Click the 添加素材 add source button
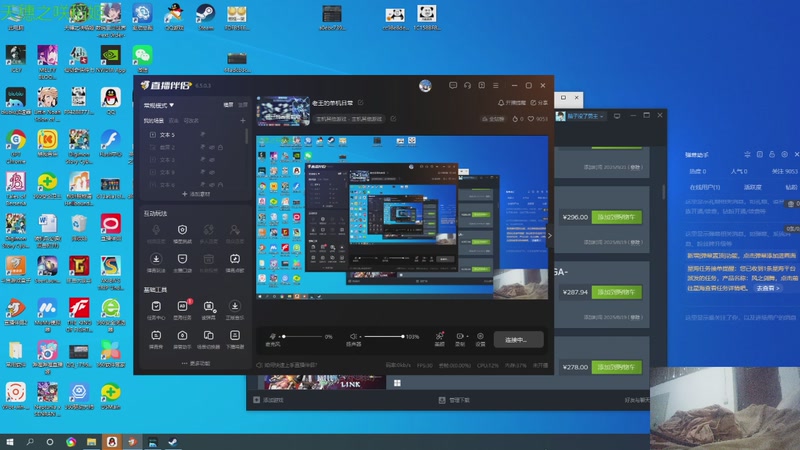This screenshot has height=450, width=800. pos(196,194)
